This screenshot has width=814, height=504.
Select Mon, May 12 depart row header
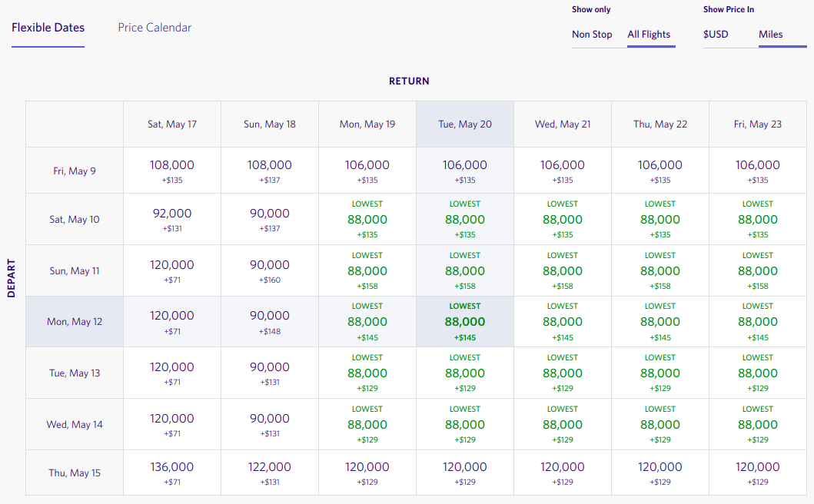[x=75, y=321]
